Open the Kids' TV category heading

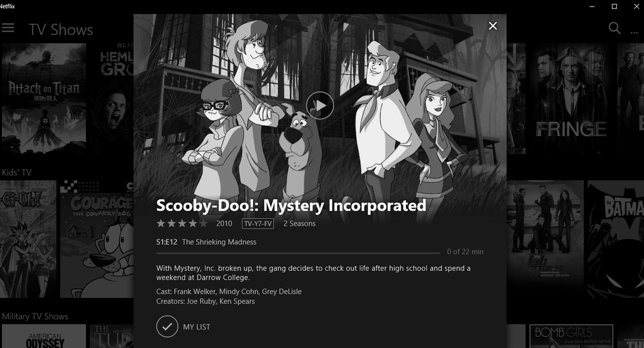pos(16,172)
